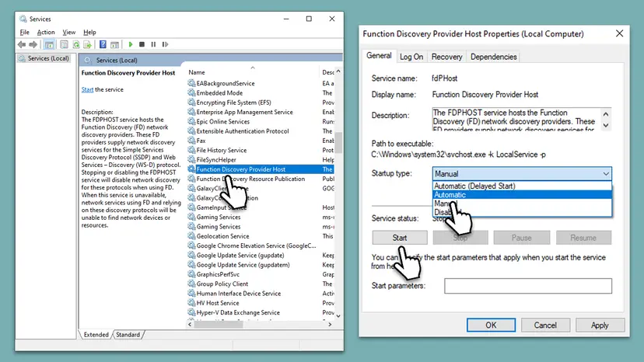This screenshot has height=362, width=644.
Task: Click the Cancel button
Action: tap(545, 325)
